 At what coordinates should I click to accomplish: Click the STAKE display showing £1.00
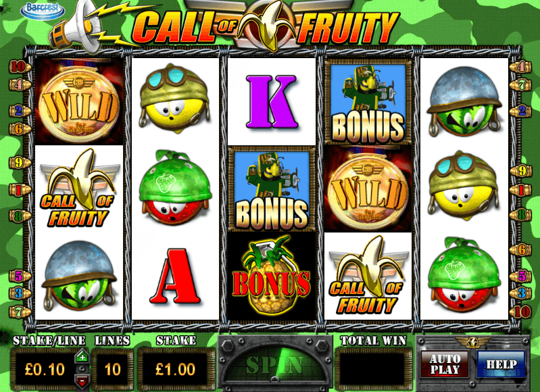coord(175,369)
